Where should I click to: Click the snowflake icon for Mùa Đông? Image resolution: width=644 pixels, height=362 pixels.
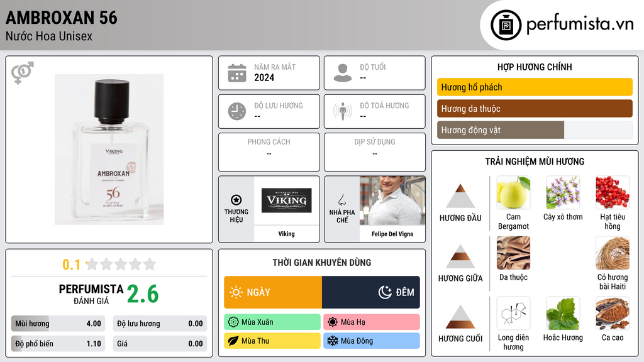(333, 341)
